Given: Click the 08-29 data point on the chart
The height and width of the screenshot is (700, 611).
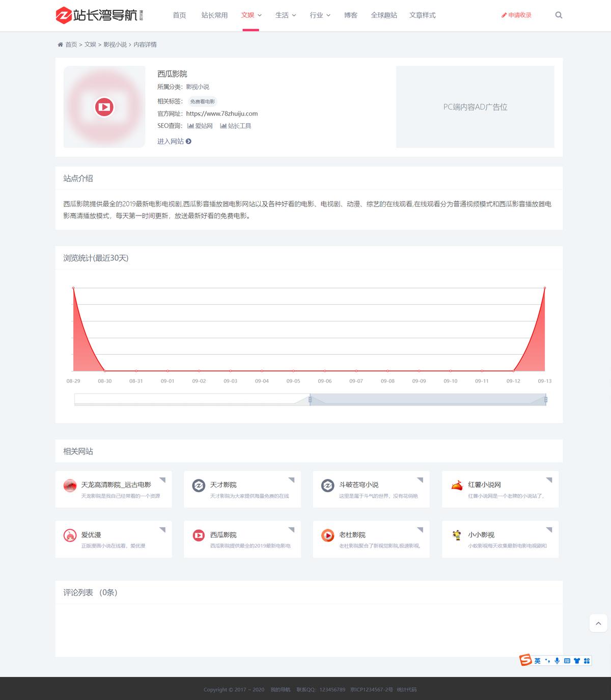Looking at the screenshot, I should pos(73,288).
